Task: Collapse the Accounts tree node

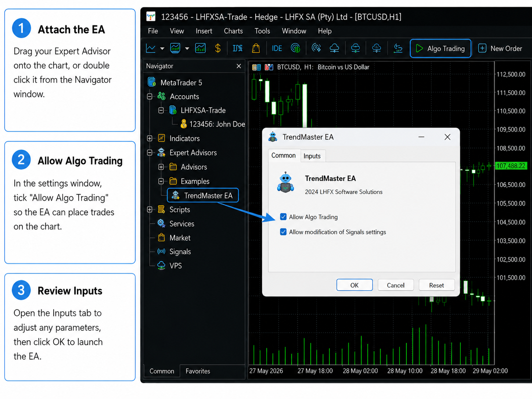Action: [150, 96]
